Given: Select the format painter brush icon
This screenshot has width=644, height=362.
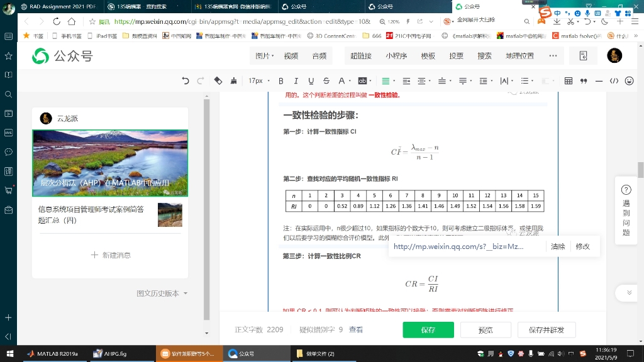Looking at the screenshot, I should (233, 80).
